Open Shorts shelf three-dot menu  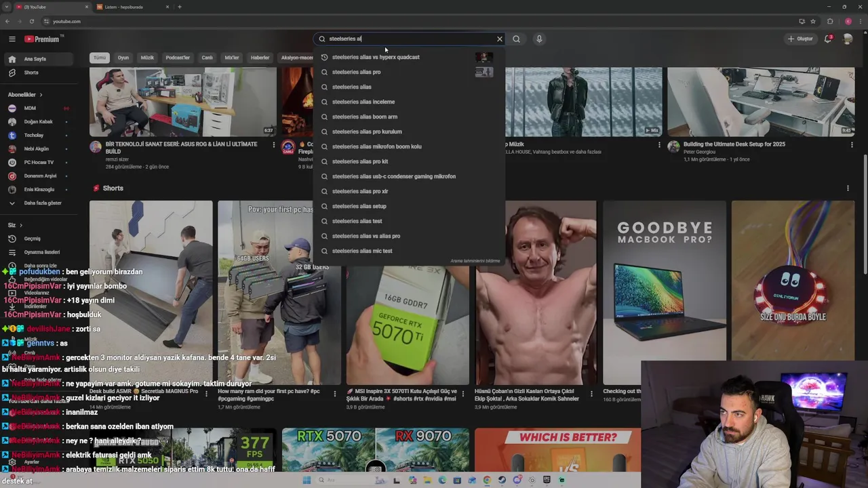click(x=848, y=188)
